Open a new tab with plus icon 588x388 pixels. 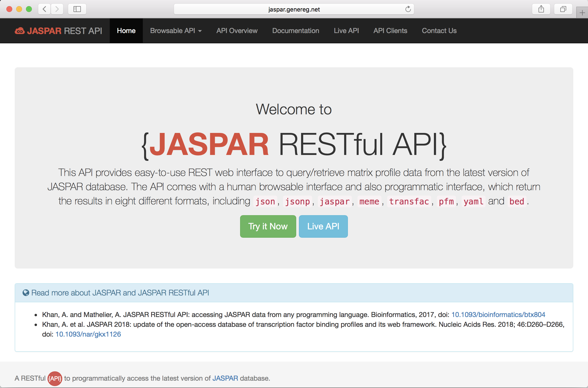(x=582, y=13)
